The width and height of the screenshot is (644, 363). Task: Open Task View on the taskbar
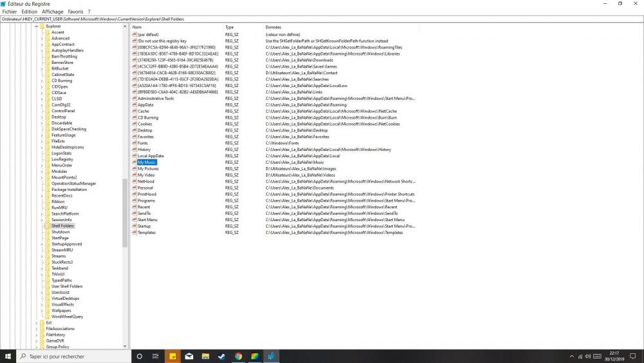[155, 357]
